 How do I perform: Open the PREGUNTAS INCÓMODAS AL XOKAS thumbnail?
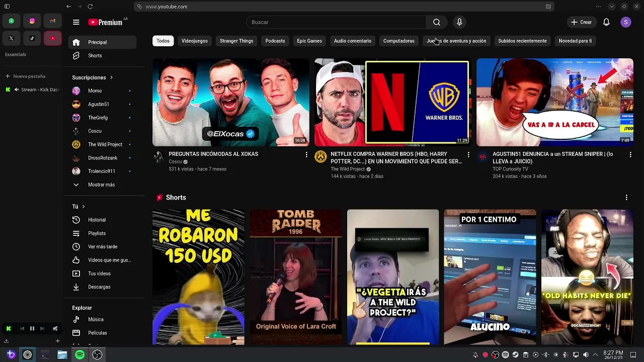[231, 102]
